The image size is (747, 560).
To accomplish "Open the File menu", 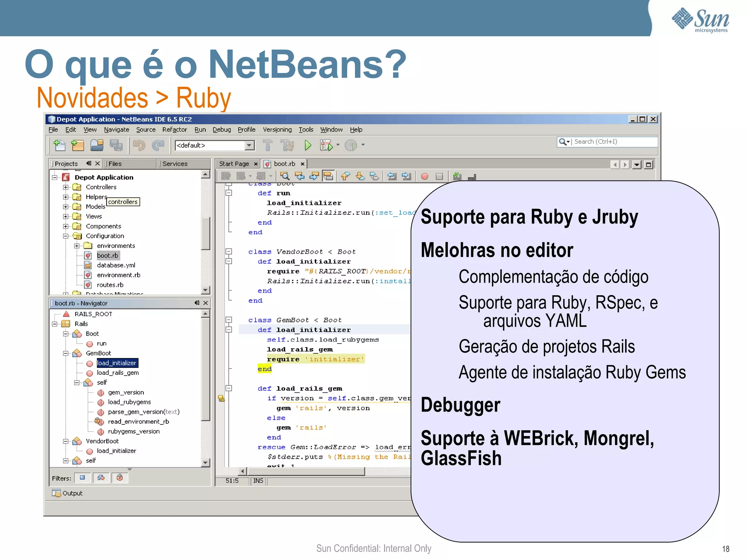I will 53,129.
